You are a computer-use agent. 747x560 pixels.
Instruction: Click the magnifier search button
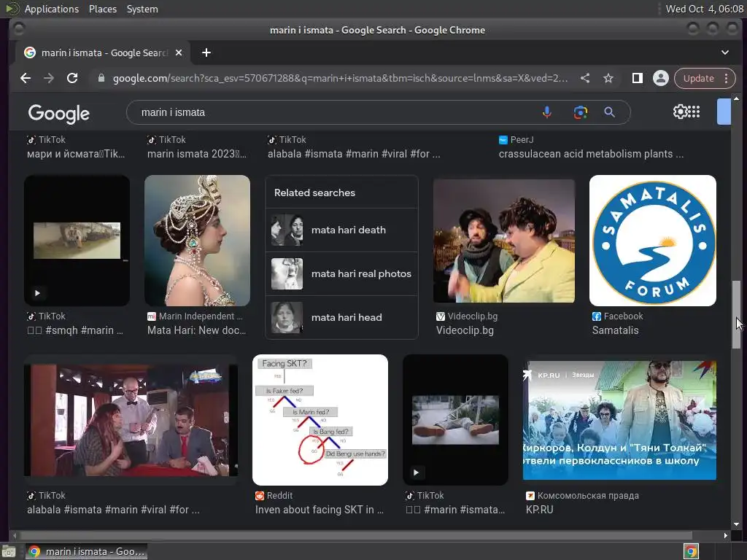tap(609, 112)
